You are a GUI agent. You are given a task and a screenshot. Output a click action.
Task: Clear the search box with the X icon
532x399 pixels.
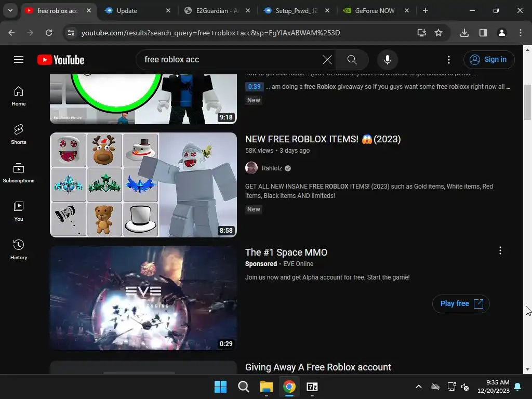coord(327,60)
